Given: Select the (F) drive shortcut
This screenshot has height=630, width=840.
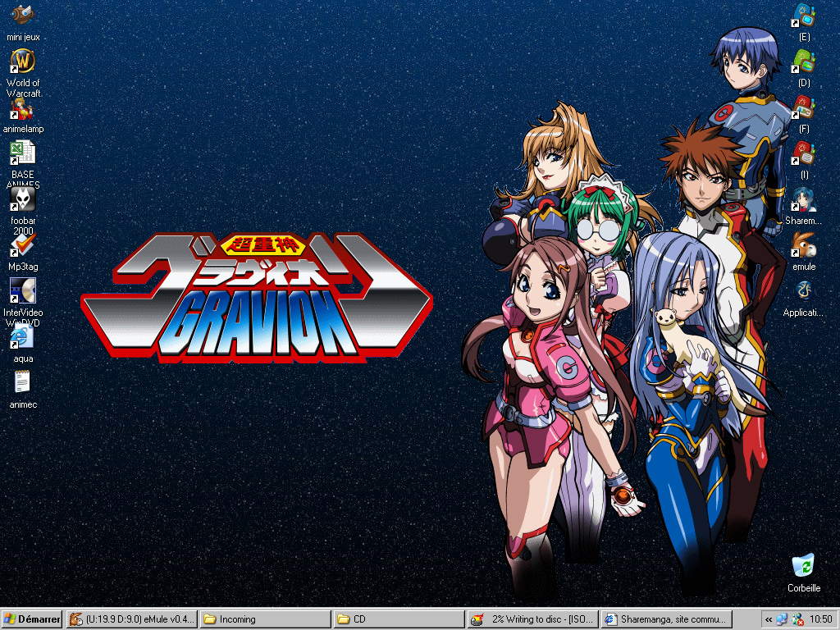Looking at the screenshot, I should pyautogui.click(x=804, y=115).
